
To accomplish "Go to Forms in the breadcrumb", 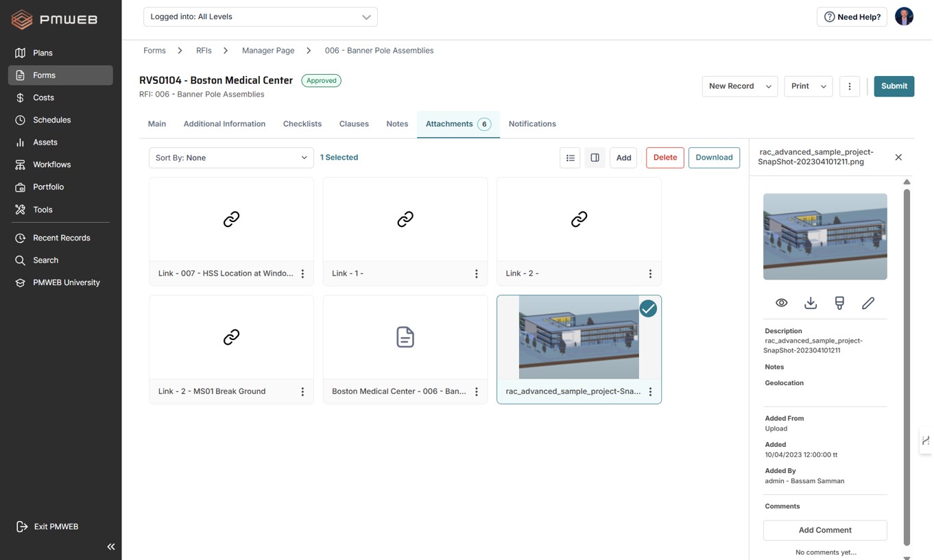I will [154, 51].
